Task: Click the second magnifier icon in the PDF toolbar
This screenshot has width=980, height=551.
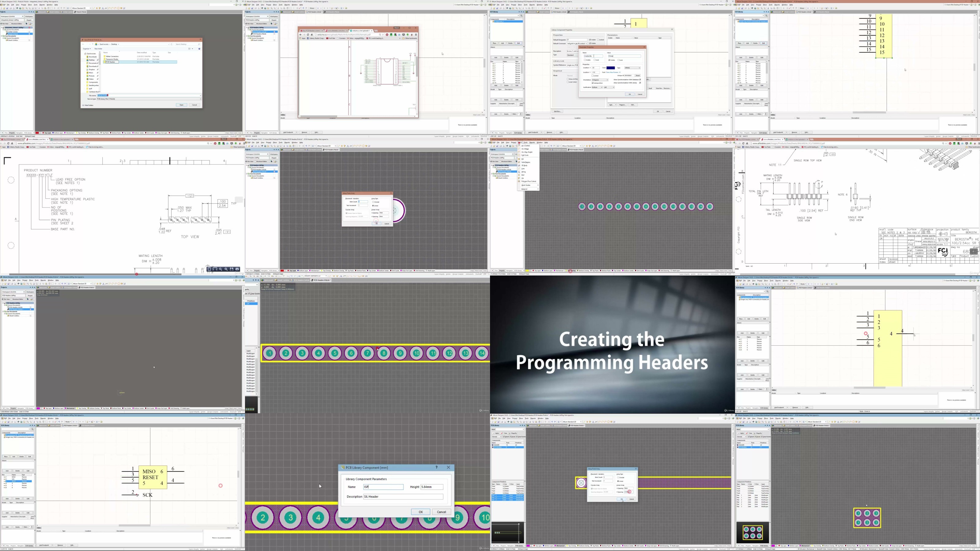Action: [226, 269]
